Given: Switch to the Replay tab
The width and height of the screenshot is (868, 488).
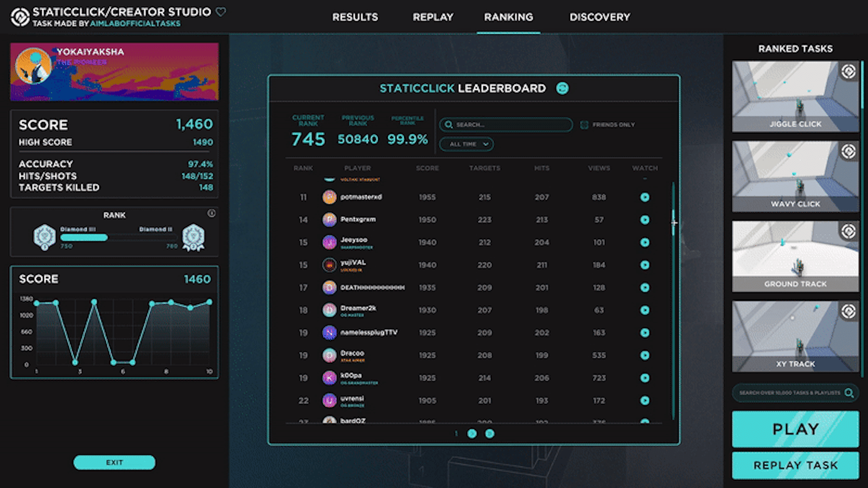Looking at the screenshot, I should tap(433, 17).
